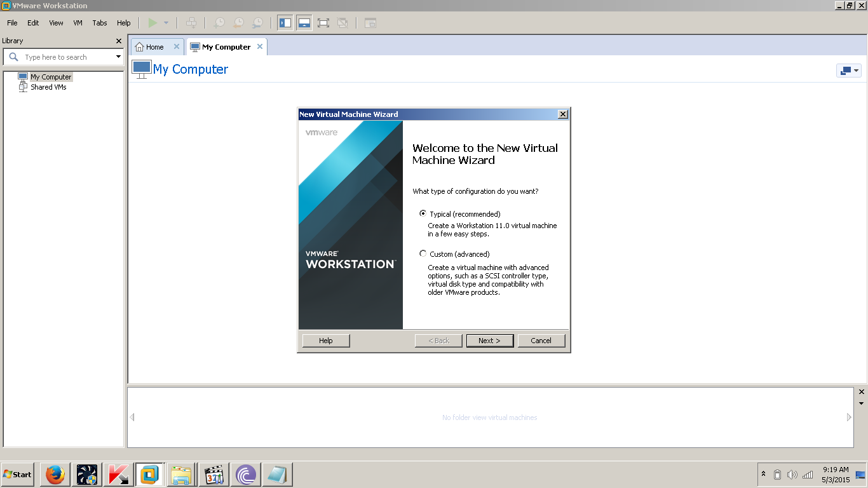Screen dimensions: 868x488
Task: Close the New Virtual Machine Wizard dialog
Action: coord(562,114)
